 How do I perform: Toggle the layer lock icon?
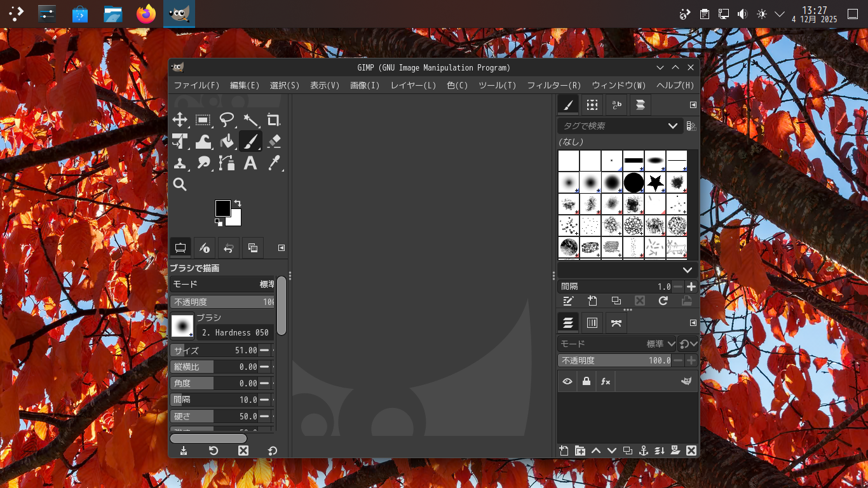(x=586, y=381)
